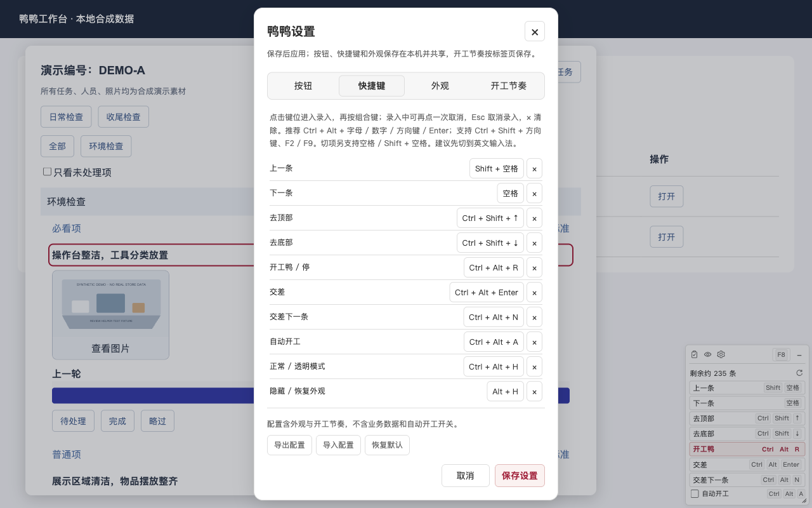Viewport: 812px width, 508px height.
Task: Export settings via 导出配置
Action: coord(289,445)
